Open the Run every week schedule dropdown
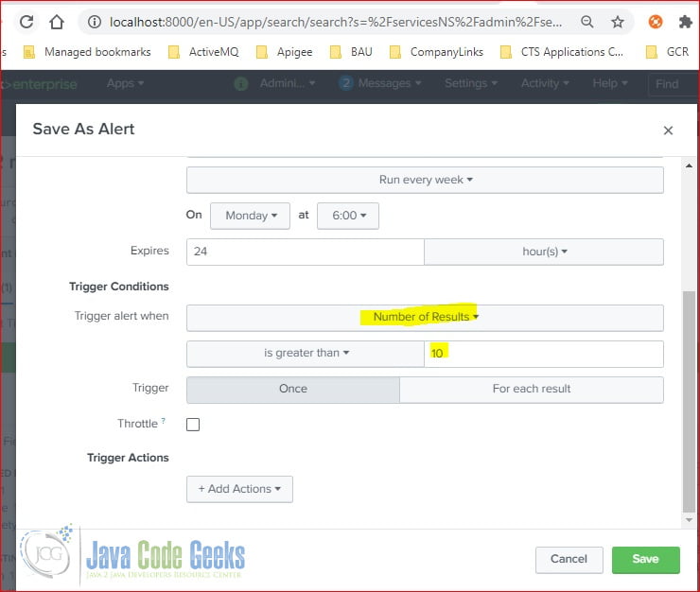Screen dimensions: 700x592 [425, 180]
